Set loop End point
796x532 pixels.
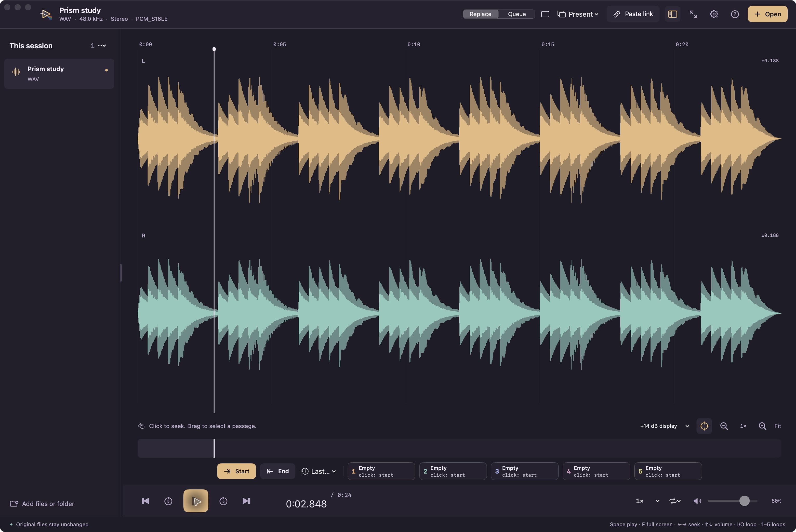277,471
